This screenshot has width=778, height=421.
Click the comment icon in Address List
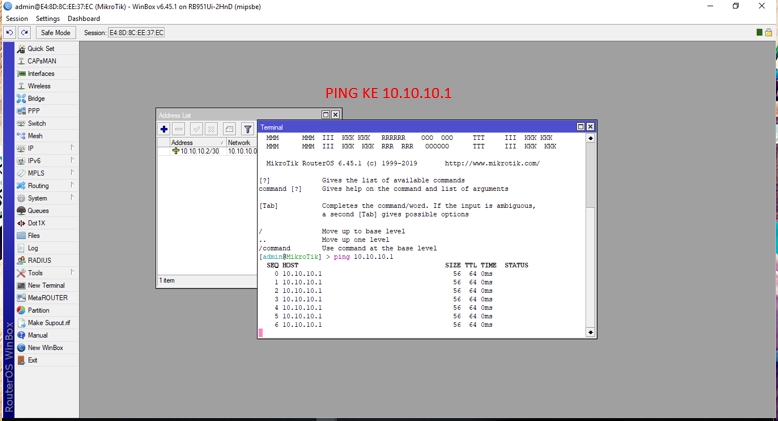(229, 129)
